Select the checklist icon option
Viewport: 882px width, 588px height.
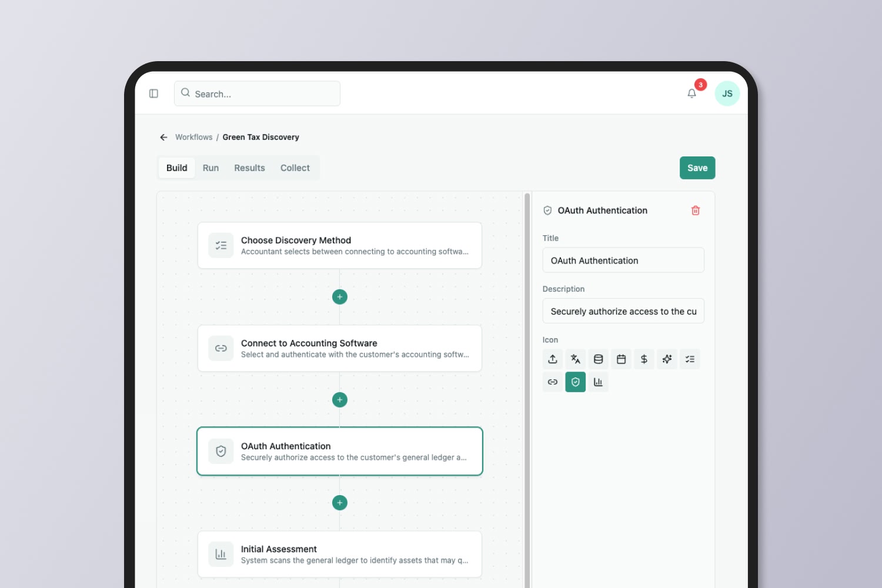[690, 359]
